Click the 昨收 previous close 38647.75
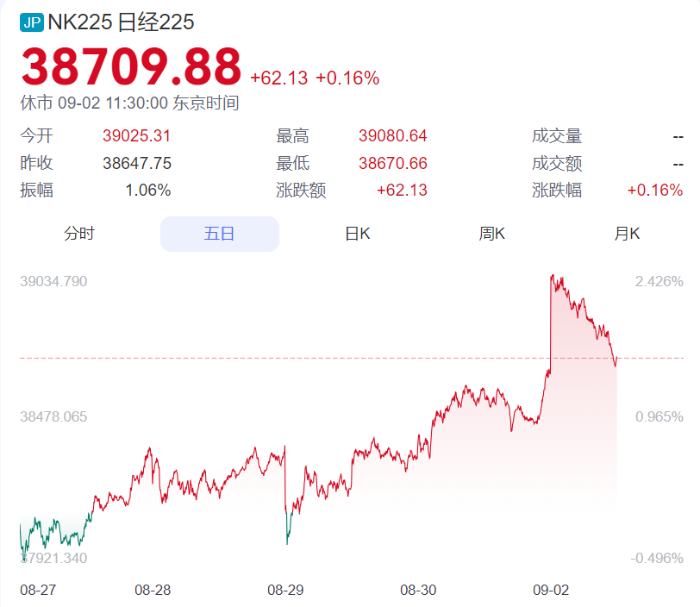This screenshot has height=607, width=700. coord(137,163)
